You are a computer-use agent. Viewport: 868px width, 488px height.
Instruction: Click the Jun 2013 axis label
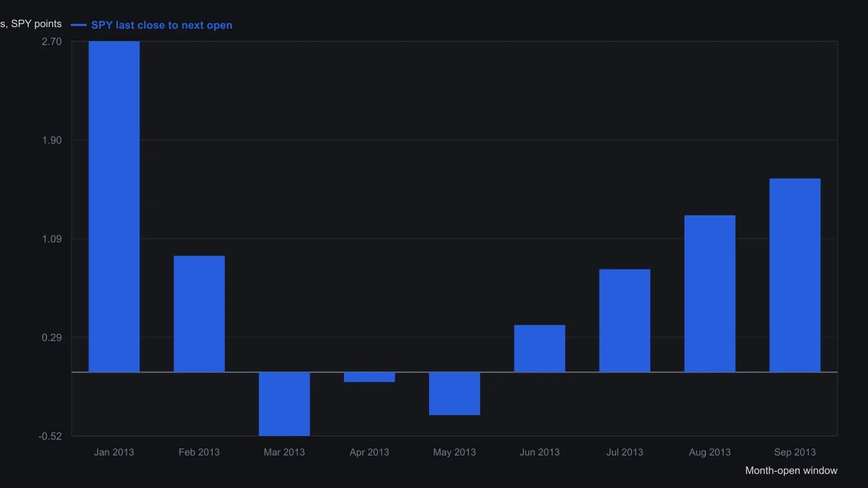click(540, 452)
